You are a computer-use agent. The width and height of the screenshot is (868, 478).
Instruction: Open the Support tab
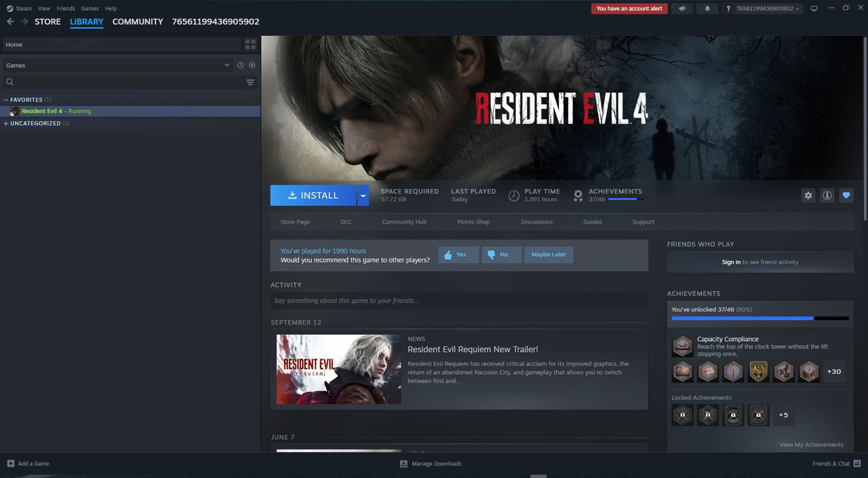(643, 222)
